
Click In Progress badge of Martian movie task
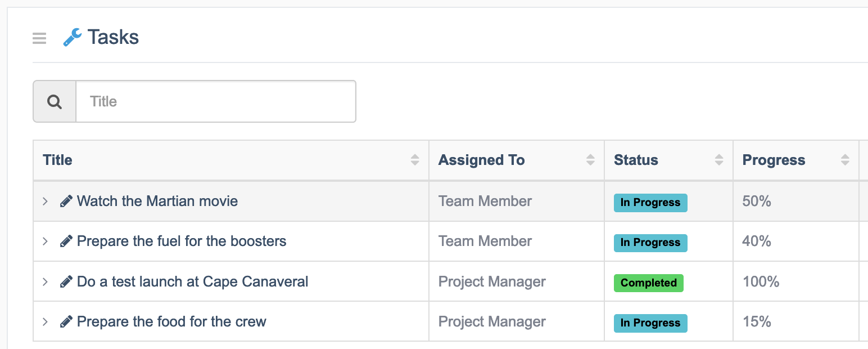point(650,203)
